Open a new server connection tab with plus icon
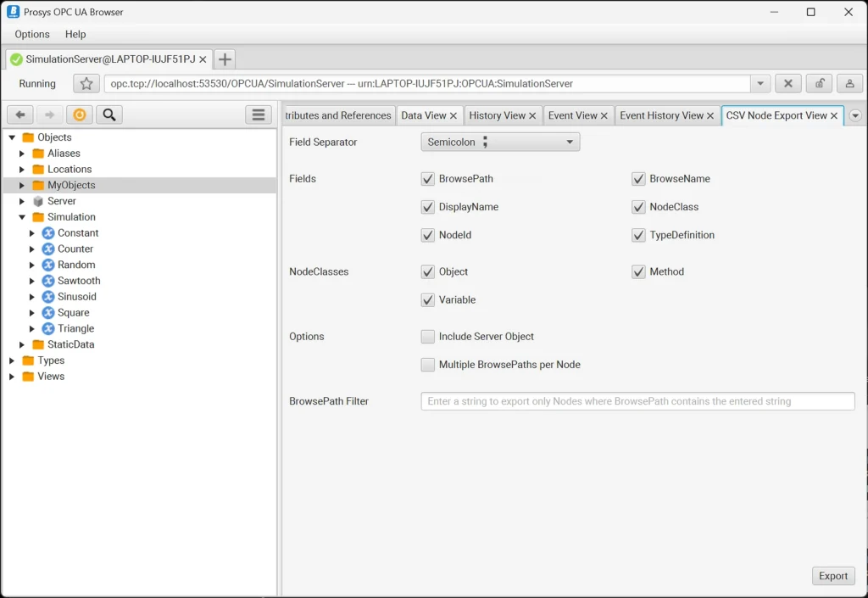 224,60
